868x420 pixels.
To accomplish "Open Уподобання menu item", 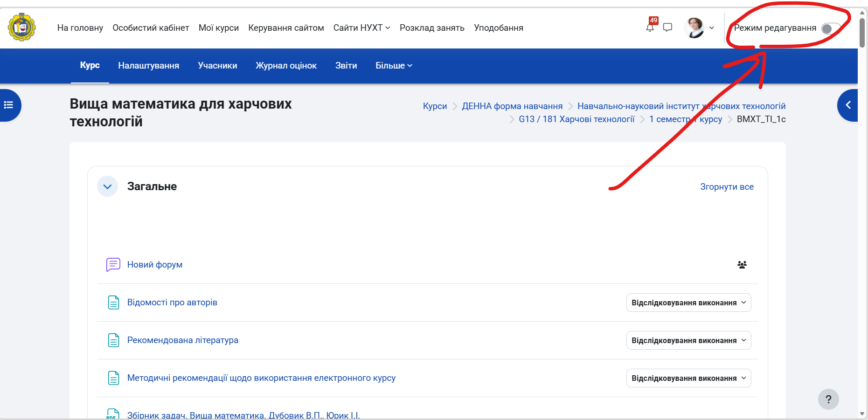I will [499, 28].
